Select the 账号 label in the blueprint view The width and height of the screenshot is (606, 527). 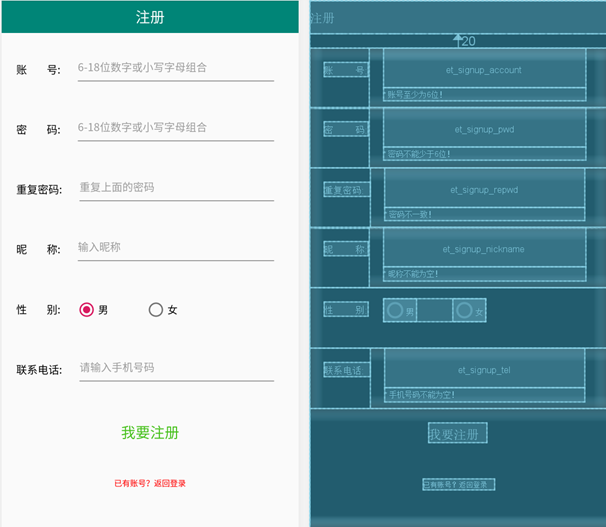346,70
